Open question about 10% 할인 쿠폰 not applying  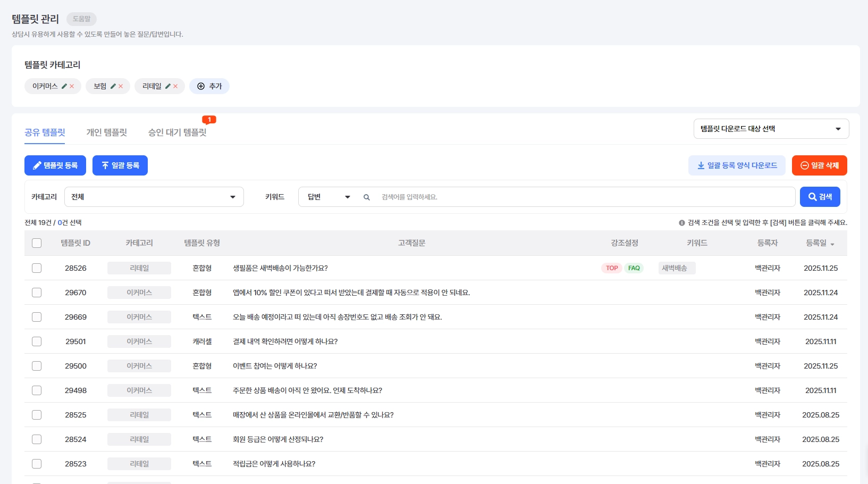click(x=351, y=293)
